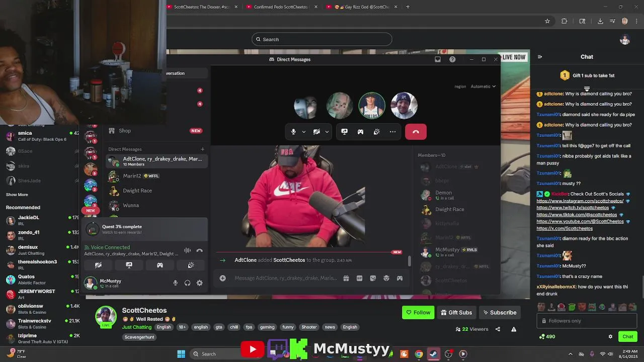Expand Show More in followed channels
This screenshot has width=644, height=362.
17,195
